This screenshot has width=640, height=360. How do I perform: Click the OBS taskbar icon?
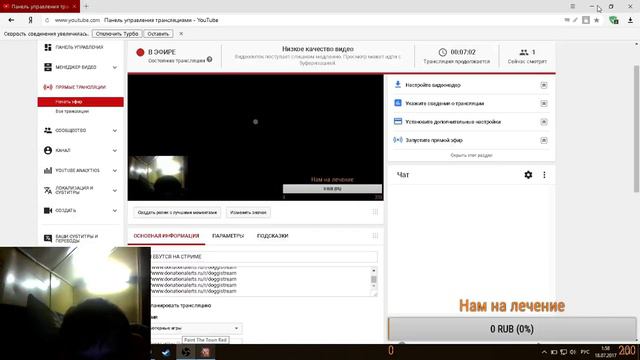click(x=186, y=352)
